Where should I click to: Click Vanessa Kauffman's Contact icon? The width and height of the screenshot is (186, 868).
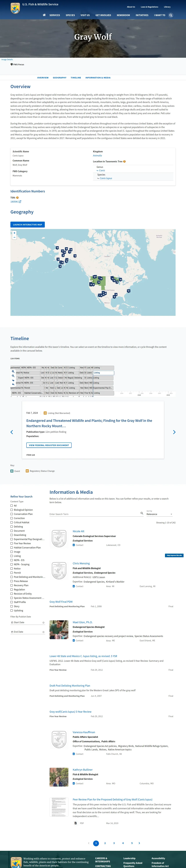pos(74,754)
